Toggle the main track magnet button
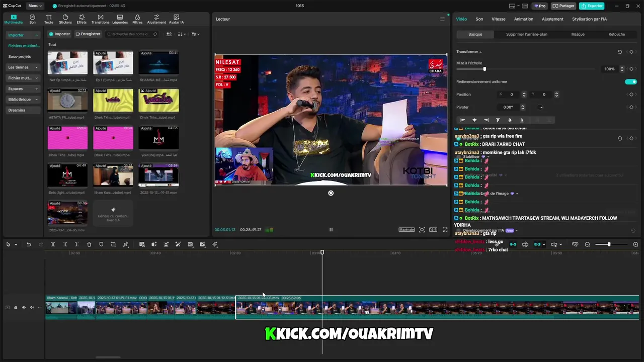Screen dimensions: 644x362 point(513,244)
